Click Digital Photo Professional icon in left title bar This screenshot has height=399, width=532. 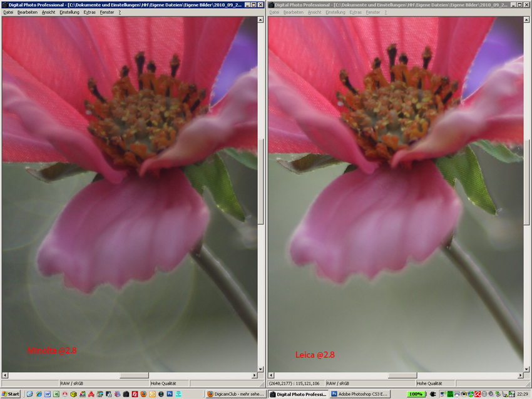tap(5, 5)
